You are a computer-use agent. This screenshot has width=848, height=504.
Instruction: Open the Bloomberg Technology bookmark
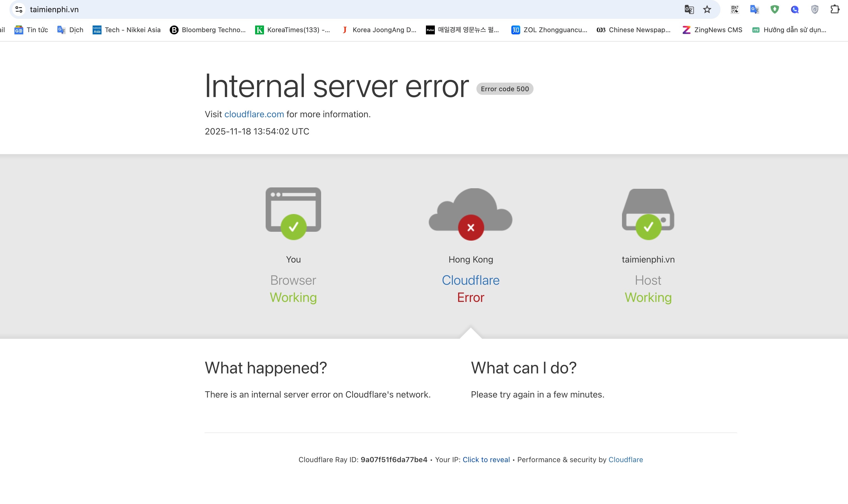pyautogui.click(x=207, y=30)
